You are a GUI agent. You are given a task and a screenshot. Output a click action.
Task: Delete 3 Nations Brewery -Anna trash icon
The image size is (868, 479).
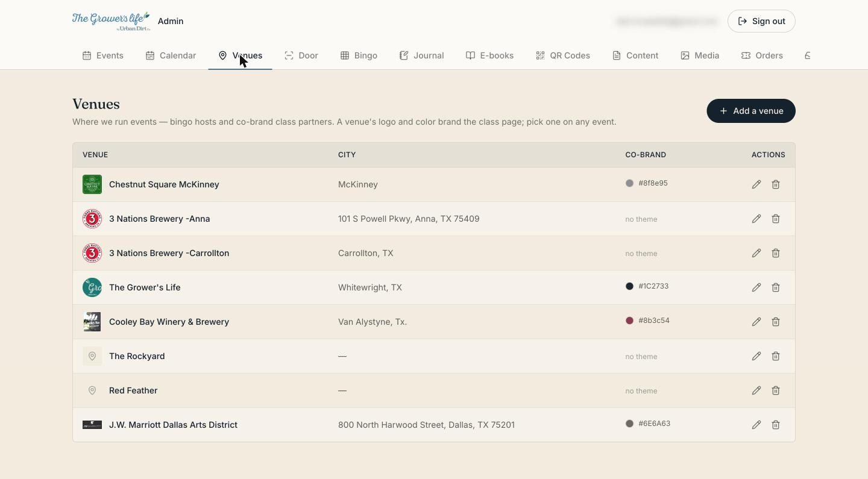tap(776, 219)
